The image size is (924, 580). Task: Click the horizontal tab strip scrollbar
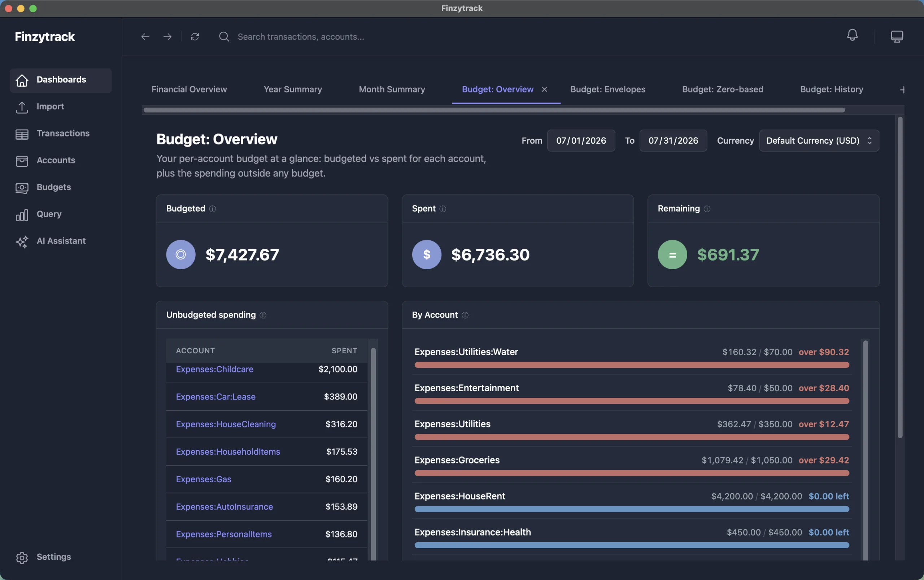(x=494, y=110)
